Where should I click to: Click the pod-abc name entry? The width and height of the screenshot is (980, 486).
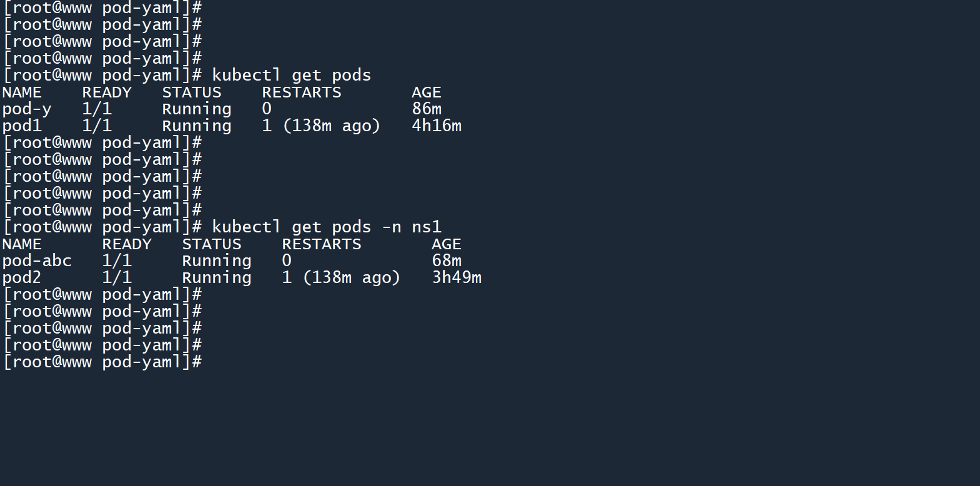(x=37, y=261)
